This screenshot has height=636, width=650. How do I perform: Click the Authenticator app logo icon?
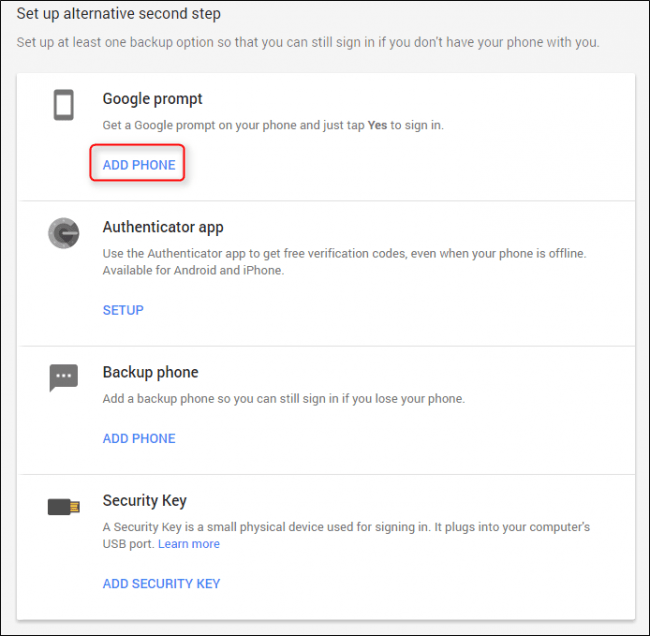click(63, 233)
